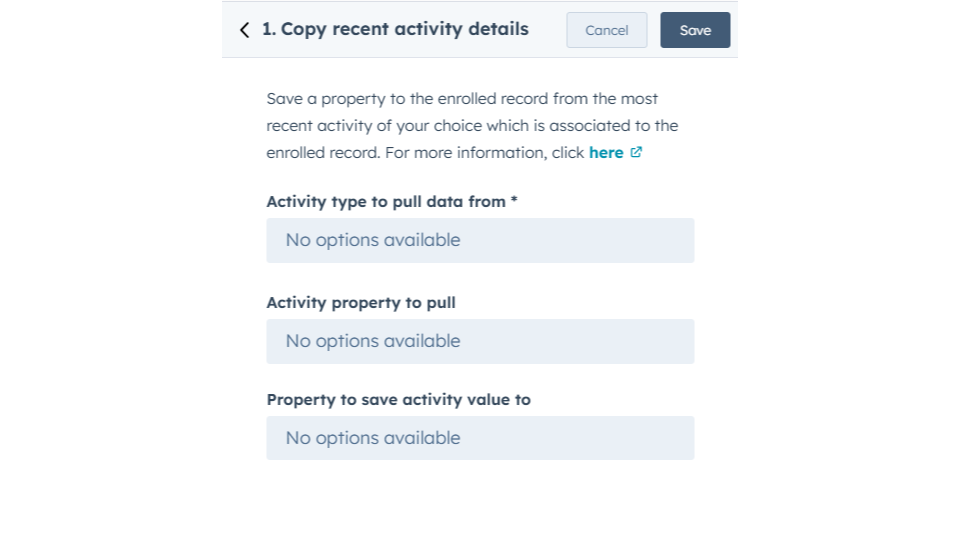Click the 'Copy recent activity details' title
This screenshot has height=540, width=961.
pos(404,29)
